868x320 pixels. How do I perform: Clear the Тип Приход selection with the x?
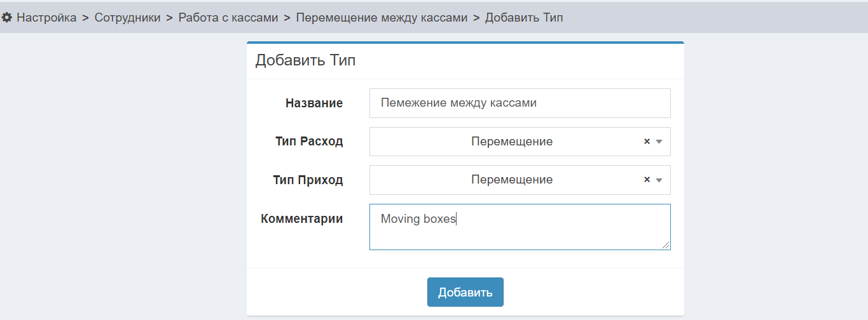coord(647,180)
